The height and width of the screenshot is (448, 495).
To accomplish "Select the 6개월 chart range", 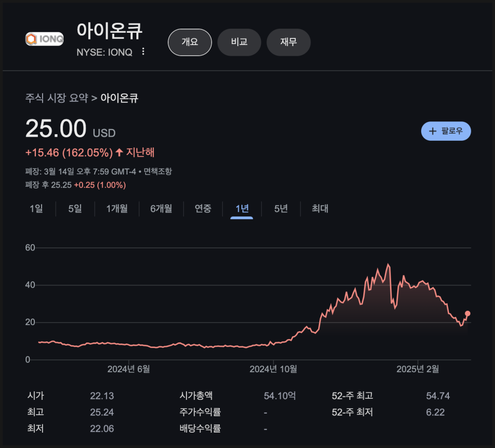I will coord(161,208).
